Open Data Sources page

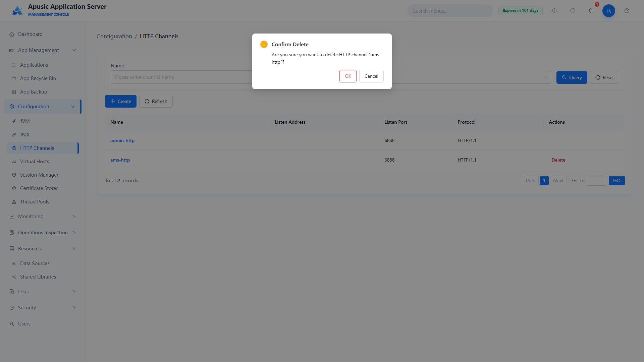43,263
